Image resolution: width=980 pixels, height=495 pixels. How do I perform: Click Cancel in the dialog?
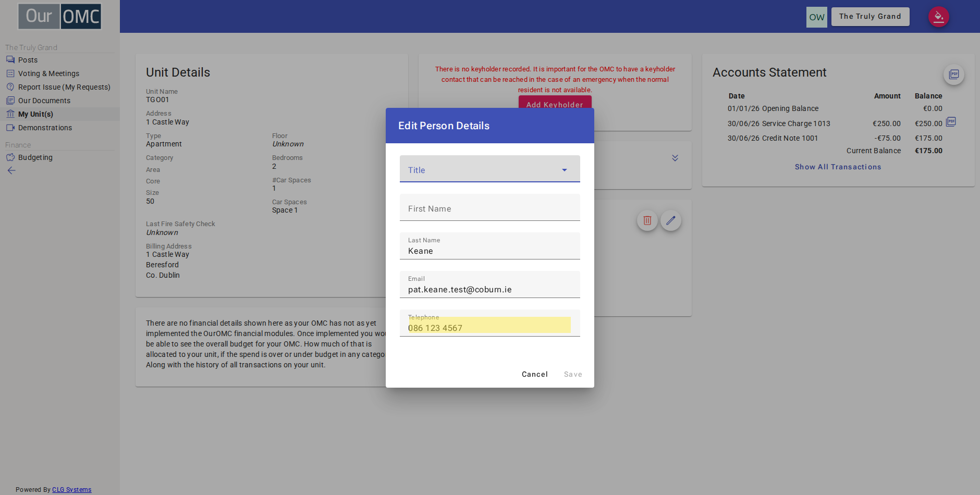[535, 374]
